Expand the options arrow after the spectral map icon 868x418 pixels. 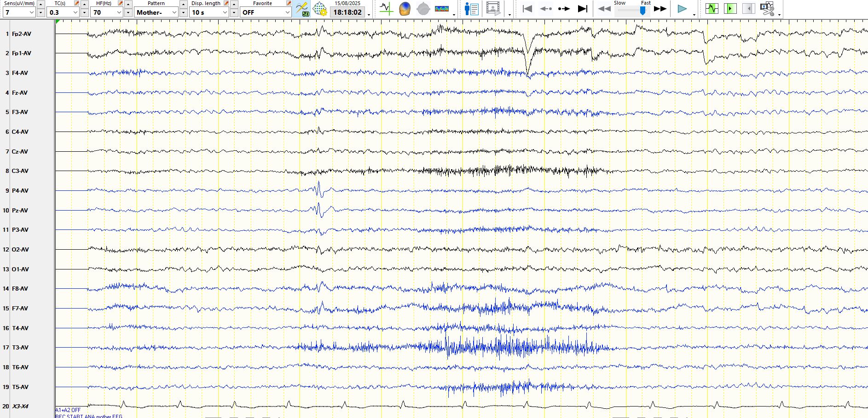point(454,15)
